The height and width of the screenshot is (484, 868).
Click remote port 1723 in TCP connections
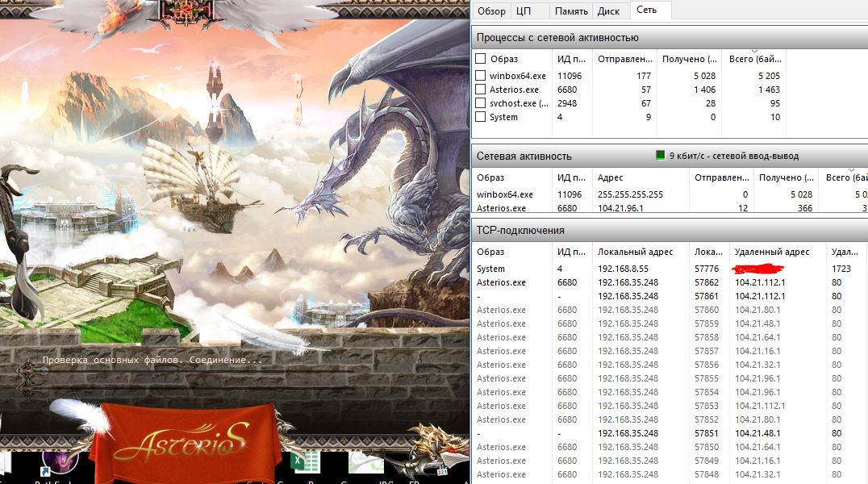pos(841,269)
